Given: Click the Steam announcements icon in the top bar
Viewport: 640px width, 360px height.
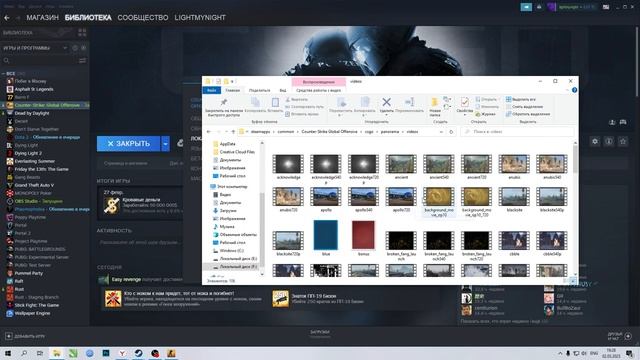Looking at the screenshot, I should click(526, 7).
